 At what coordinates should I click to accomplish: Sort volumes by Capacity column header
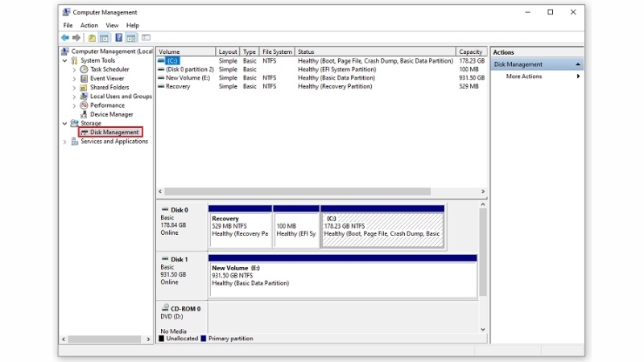pyautogui.click(x=471, y=52)
